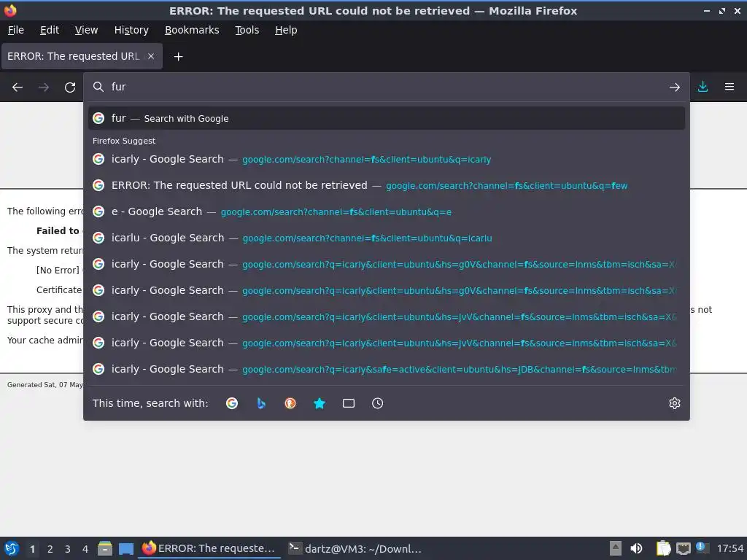Click the Go arrow in address bar
747x560 pixels.
click(675, 87)
